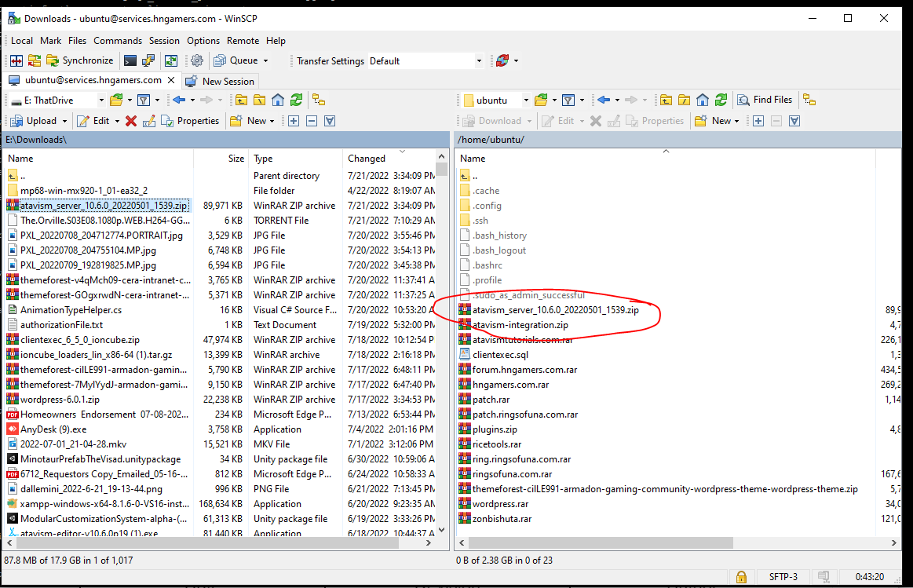Click the Find Files button

click(x=765, y=100)
